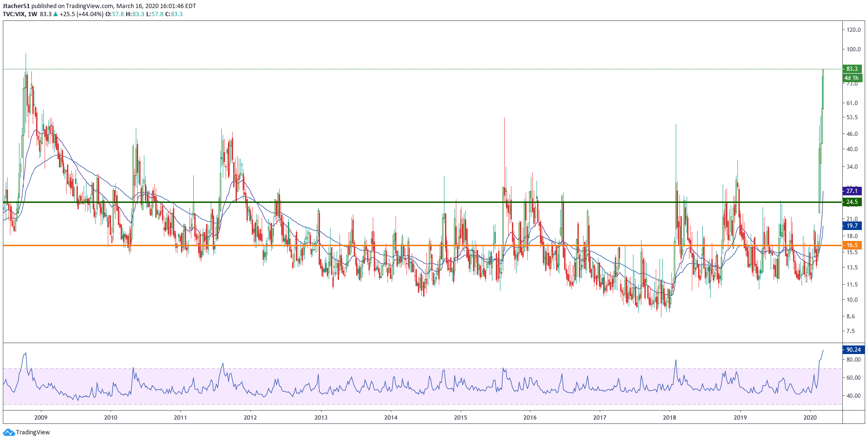Click the 21.0 price axis label
868x441 pixels.
(x=852, y=220)
